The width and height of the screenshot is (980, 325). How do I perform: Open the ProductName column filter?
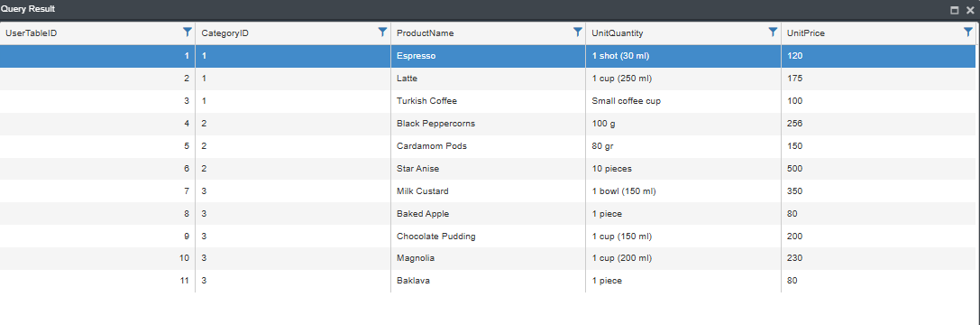578,32
